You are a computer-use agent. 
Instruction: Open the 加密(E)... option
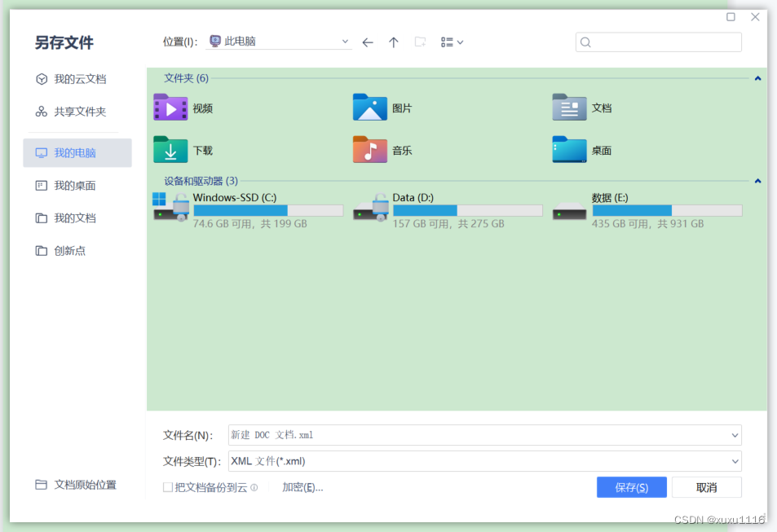302,487
